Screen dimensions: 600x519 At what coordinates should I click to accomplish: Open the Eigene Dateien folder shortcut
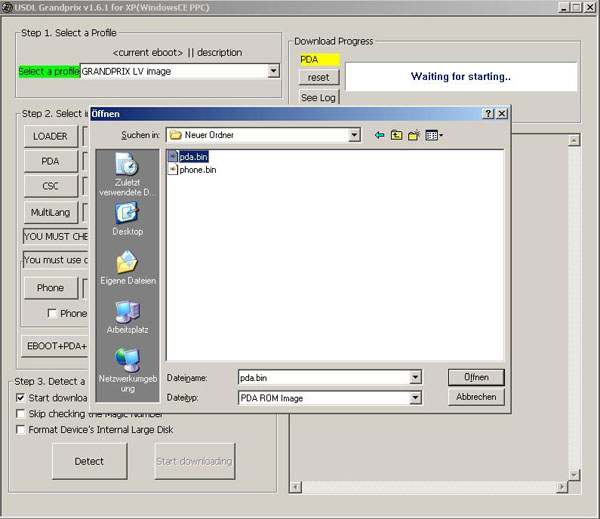point(127,269)
